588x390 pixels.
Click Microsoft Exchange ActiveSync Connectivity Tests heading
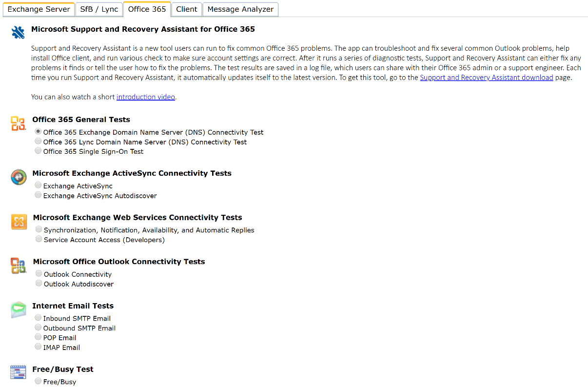(132, 173)
